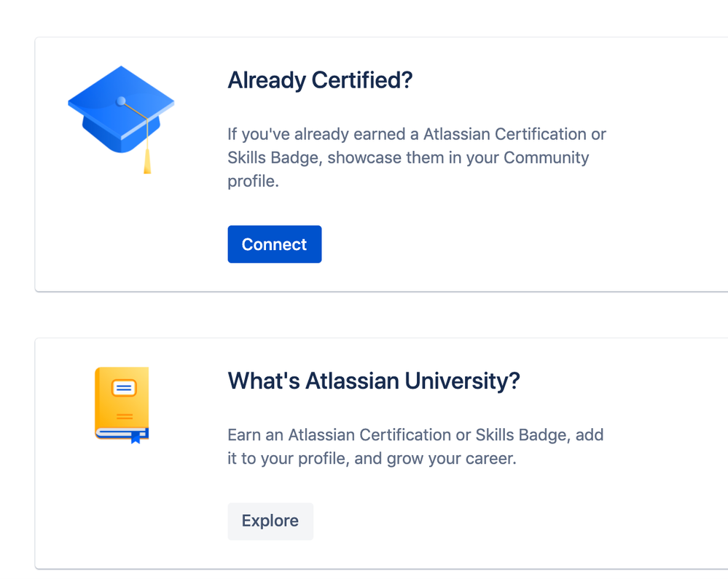
Task: Click the white pages edge of book
Action: pos(114,433)
